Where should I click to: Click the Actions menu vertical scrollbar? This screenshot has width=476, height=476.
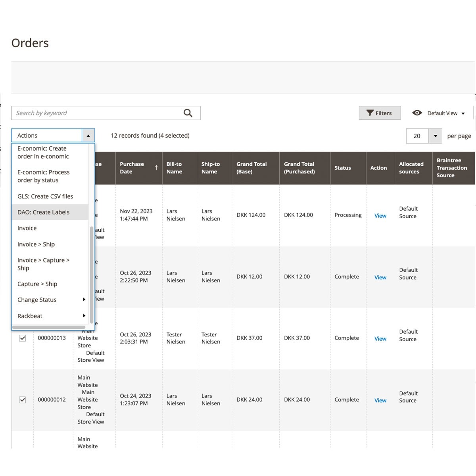pyautogui.click(x=92, y=274)
